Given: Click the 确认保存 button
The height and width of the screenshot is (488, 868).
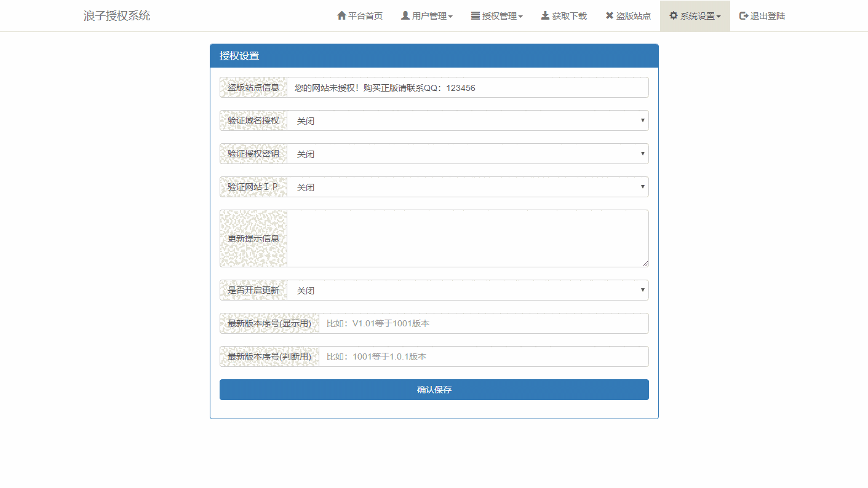Looking at the screenshot, I should (x=434, y=390).
